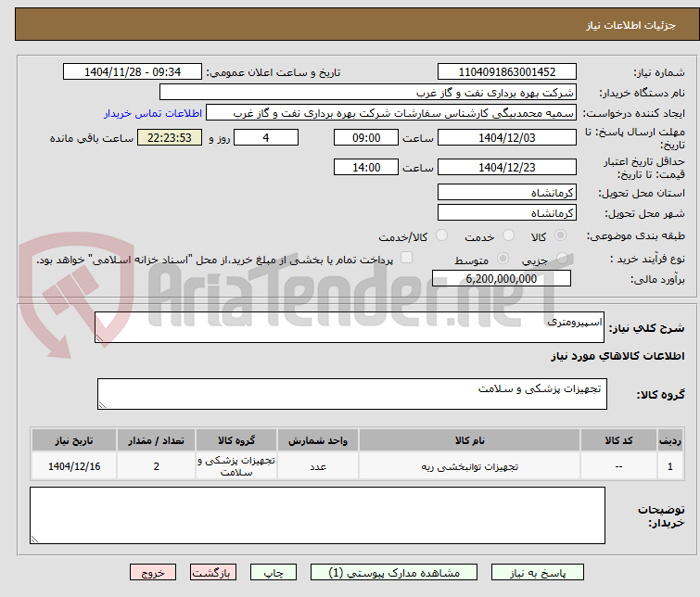This screenshot has width=700, height=597.
Task: Open مشاهده مدارک پیوستی (1) button
Action: [x=394, y=573]
